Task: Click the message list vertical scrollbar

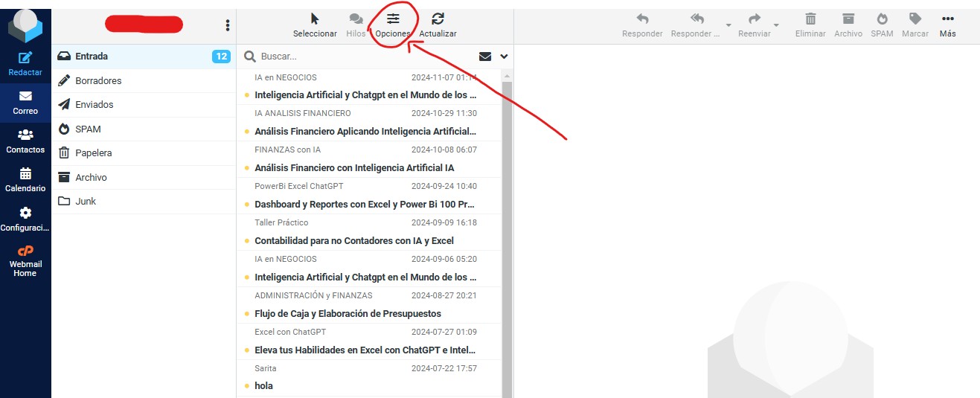Action: (x=507, y=238)
